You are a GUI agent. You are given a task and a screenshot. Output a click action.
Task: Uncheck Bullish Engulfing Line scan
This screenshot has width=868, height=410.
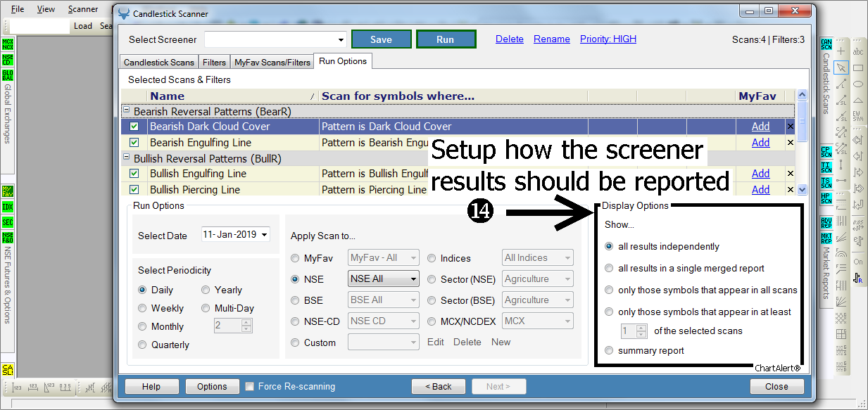(x=134, y=174)
